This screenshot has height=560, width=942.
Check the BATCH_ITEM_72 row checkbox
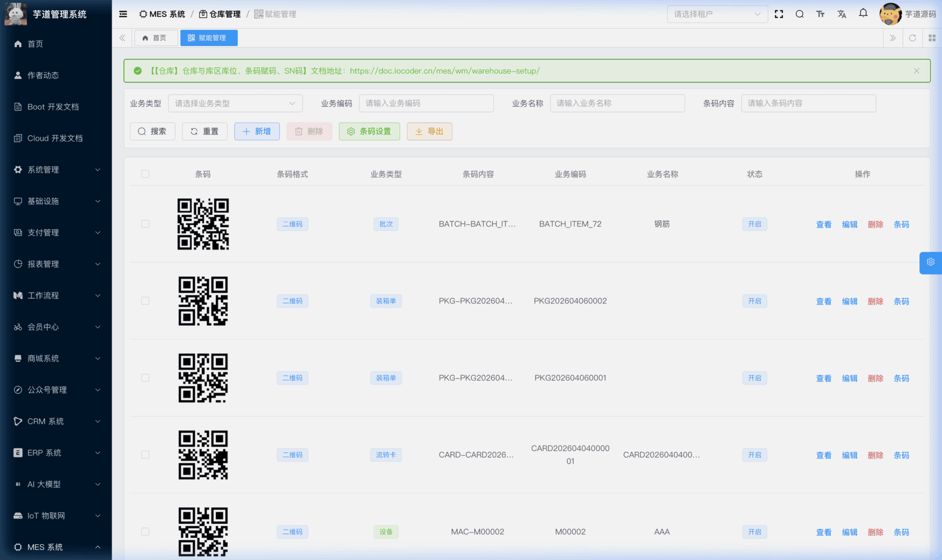(x=145, y=224)
